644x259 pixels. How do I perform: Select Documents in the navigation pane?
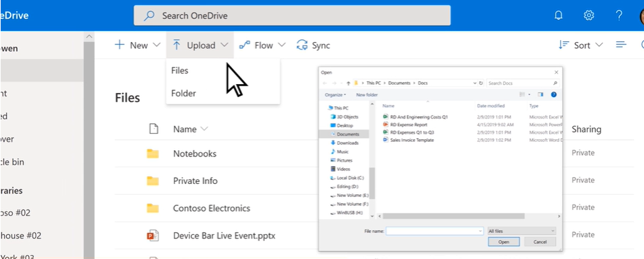[345, 134]
